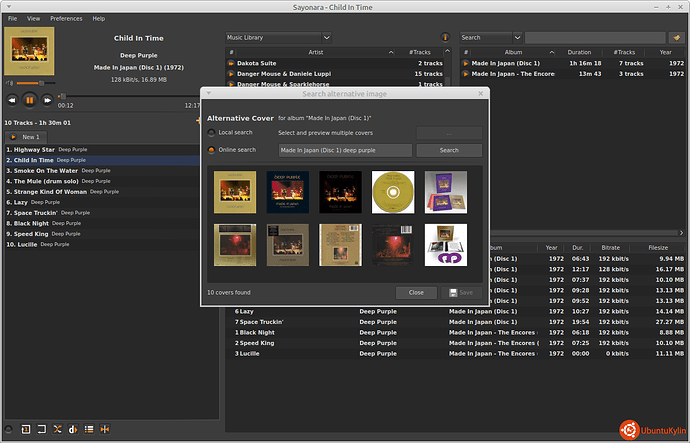Image resolution: width=690 pixels, height=443 pixels.
Task: Sort tracks by the Year column
Action: pos(551,248)
